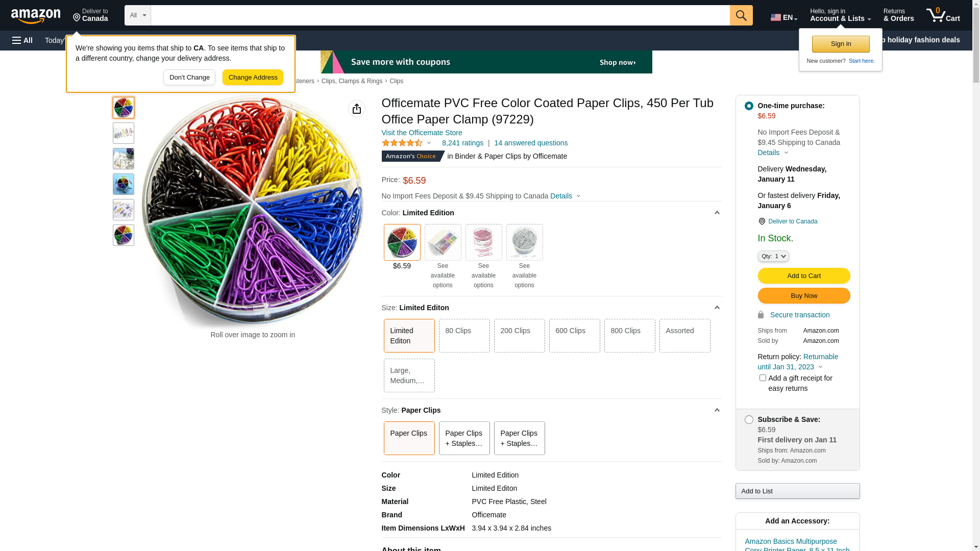Select the pink paper clips color swatch
Screen dimensions: 980x551
[x=483, y=242]
